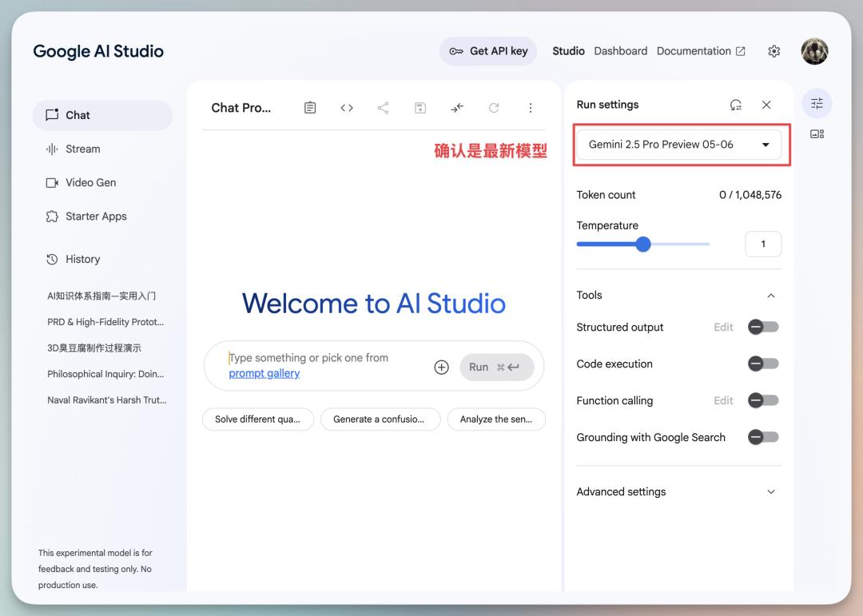The height and width of the screenshot is (616, 863).
Task: Toggle Function calling switch
Action: 763,400
